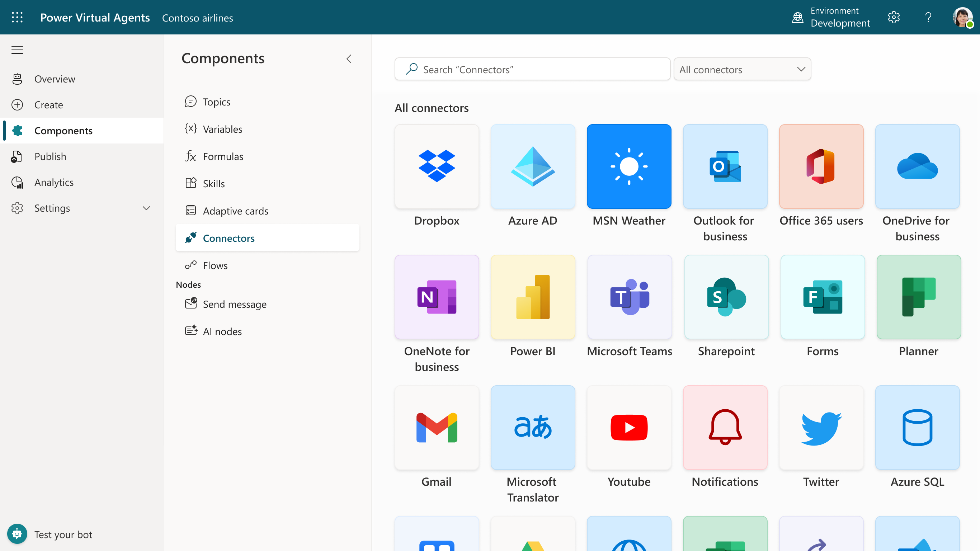This screenshot has width=980, height=551.
Task: Go to Publish in left navigation
Action: click(x=82, y=156)
